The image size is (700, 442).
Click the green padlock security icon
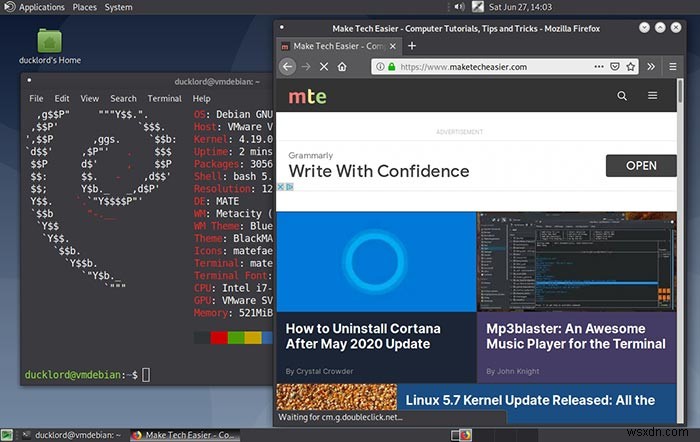click(392, 67)
